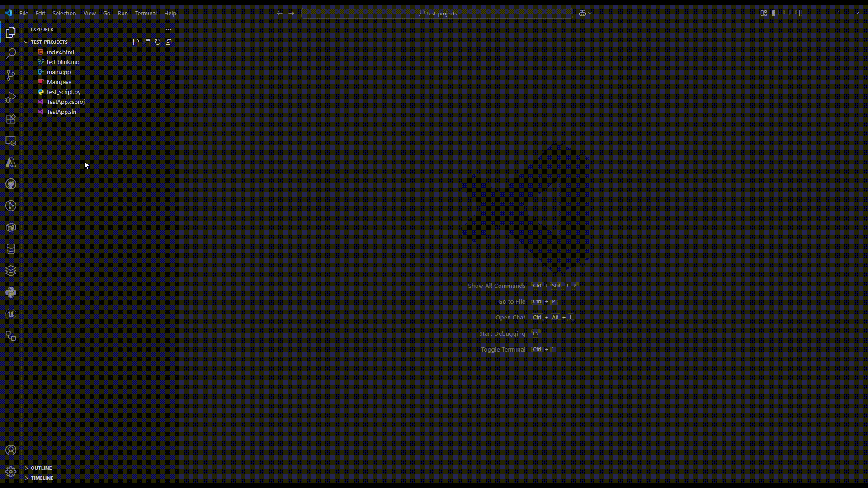This screenshot has height=488, width=868.
Task: Open the Terminal menu
Action: (x=146, y=13)
